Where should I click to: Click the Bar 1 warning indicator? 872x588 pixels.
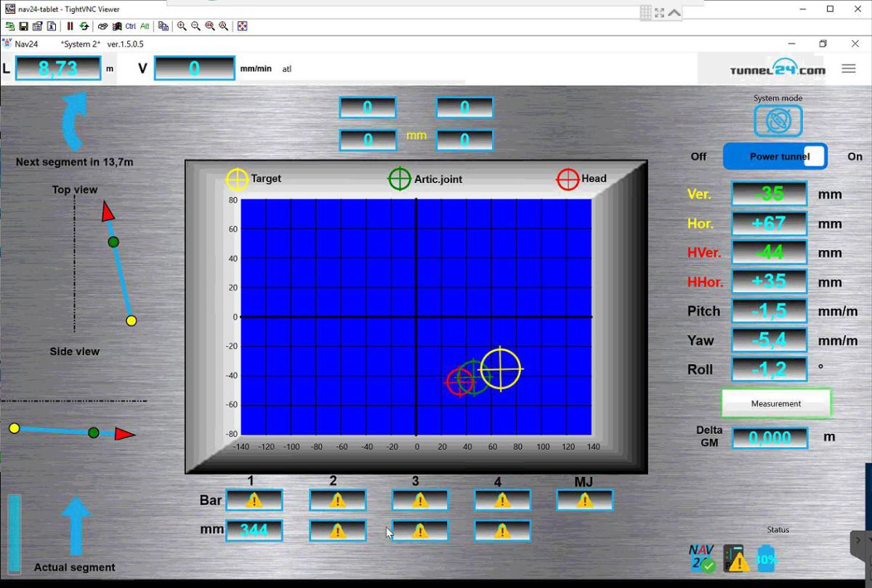[254, 500]
